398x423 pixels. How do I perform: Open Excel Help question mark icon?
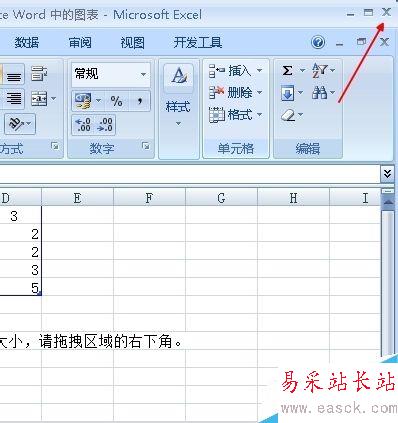tap(318, 42)
